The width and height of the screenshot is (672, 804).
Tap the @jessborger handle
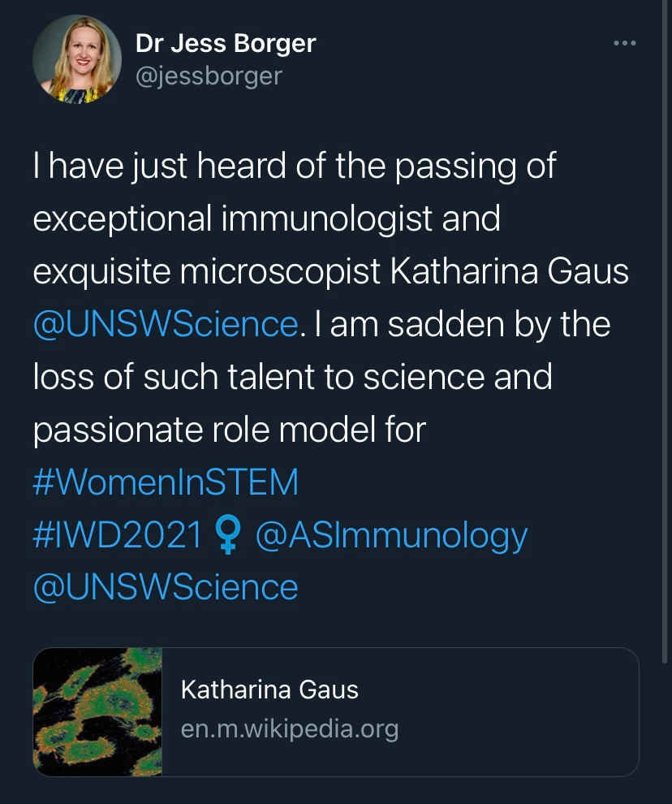tap(209, 76)
